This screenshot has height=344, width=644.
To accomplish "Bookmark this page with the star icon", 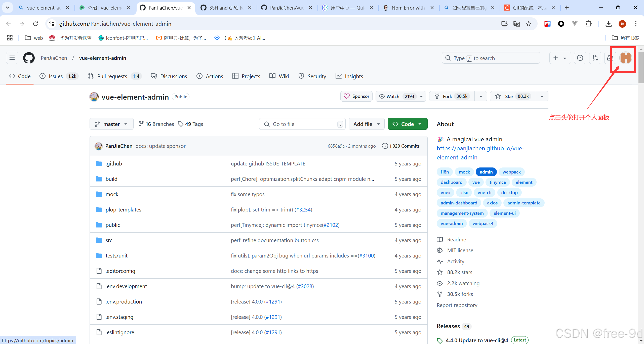I will [529, 24].
